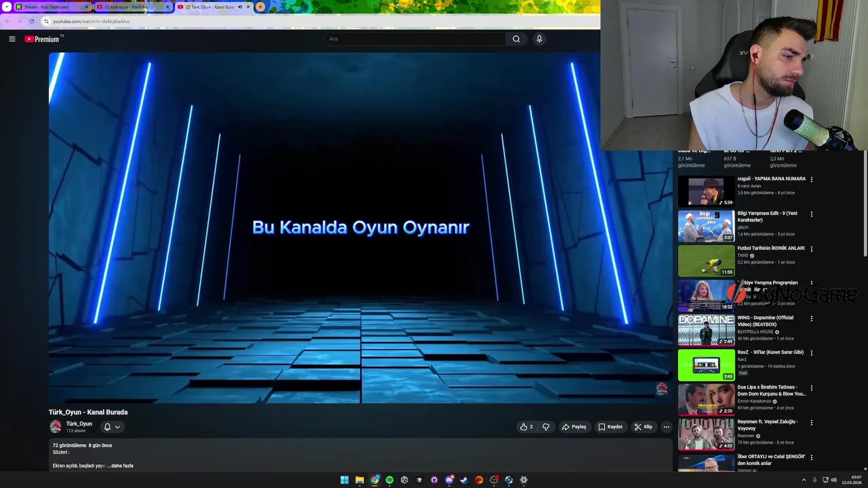Image resolution: width=868 pixels, height=488 pixels.
Task: Open options for Bilgi Yarışması Edit video
Action: [812, 214]
